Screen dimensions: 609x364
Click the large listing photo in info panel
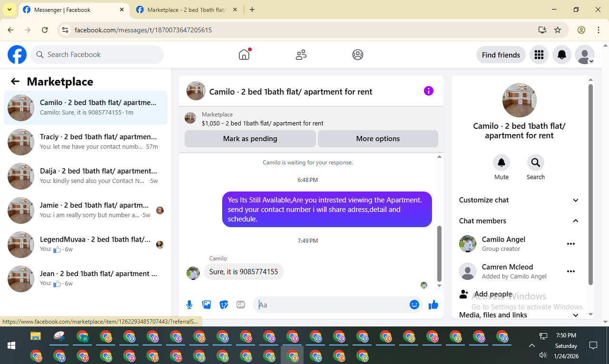[520, 100]
